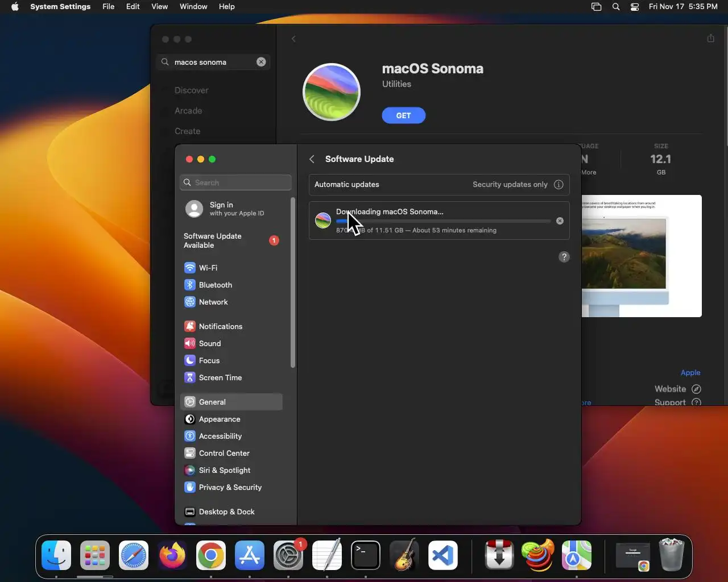Click the GET button for macOS Sonoma
Screen dimensions: 728x582
pos(404,115)
